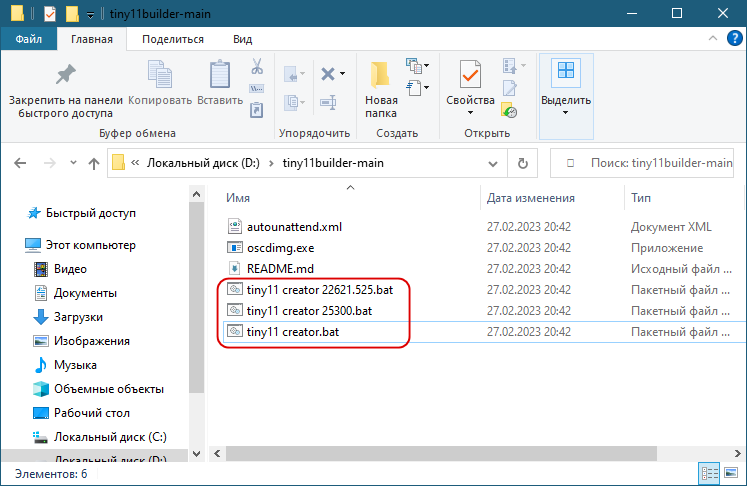This screenshot has width=747, height=486.
Task: Open Видео folder in sidebar
Action: [70, 269]
